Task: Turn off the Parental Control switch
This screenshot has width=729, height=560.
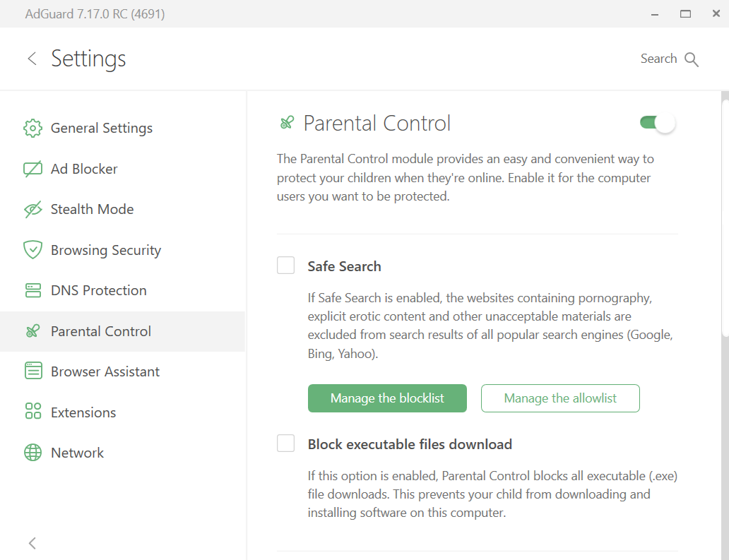Action: point(657,124)
